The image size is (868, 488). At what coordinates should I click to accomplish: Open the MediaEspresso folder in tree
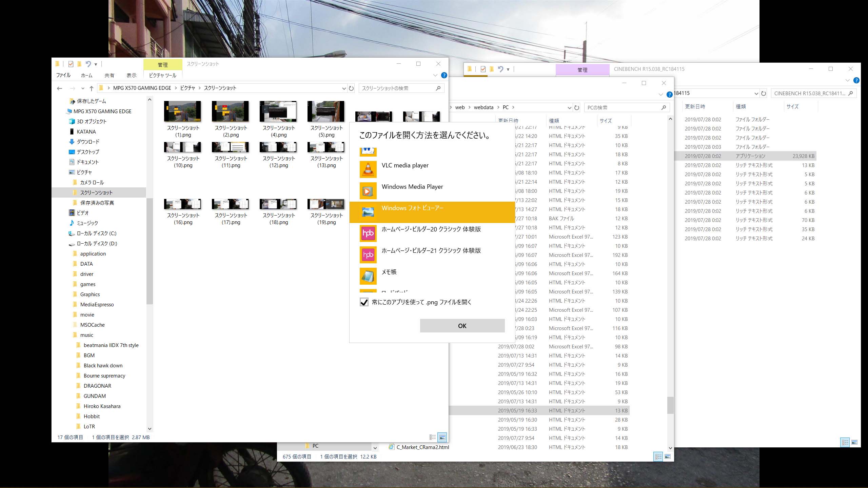(x=97, y=304)
